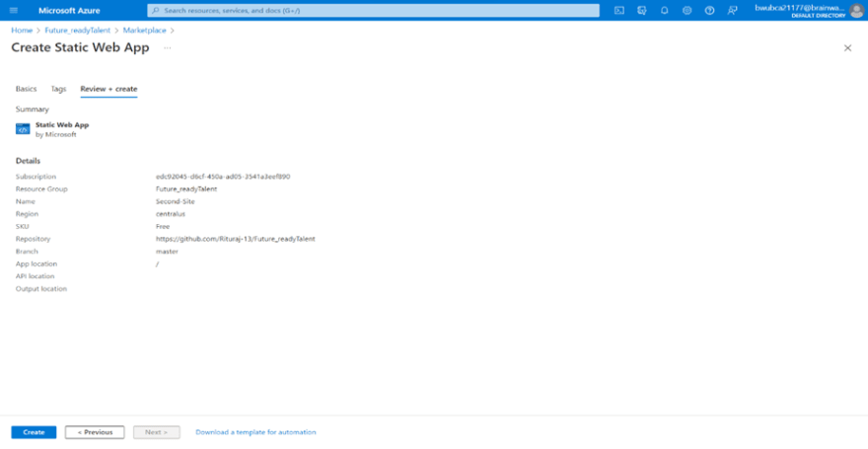Click the Future_readyTalent resource group value
The width and height of the screenshot is (868, 449).
(x=186, y=189)
